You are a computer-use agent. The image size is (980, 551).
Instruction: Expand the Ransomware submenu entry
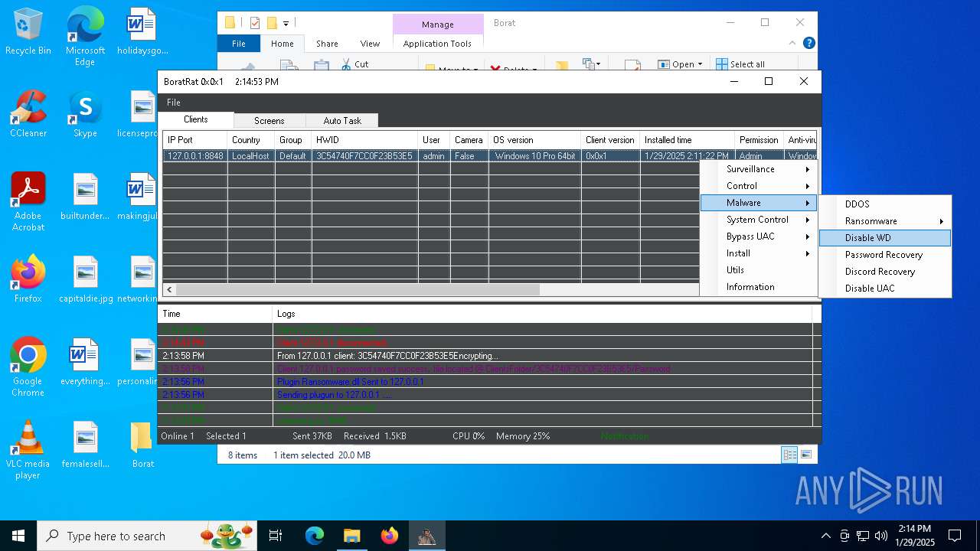coord(885,221)
